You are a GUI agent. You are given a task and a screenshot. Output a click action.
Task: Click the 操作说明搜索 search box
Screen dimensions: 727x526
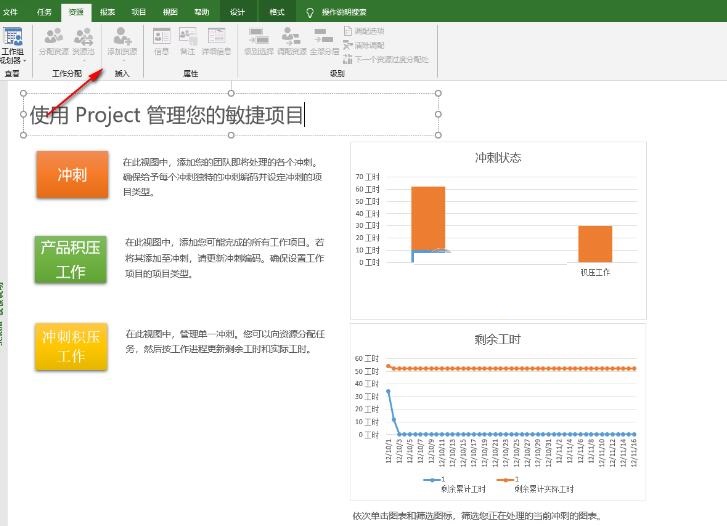tap(341, 12)
